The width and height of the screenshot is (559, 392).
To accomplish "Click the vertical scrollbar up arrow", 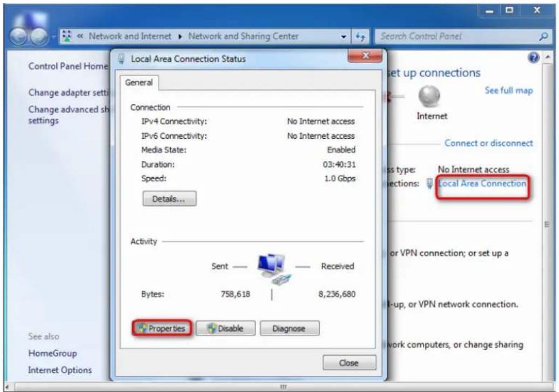I will coord(547,56).
